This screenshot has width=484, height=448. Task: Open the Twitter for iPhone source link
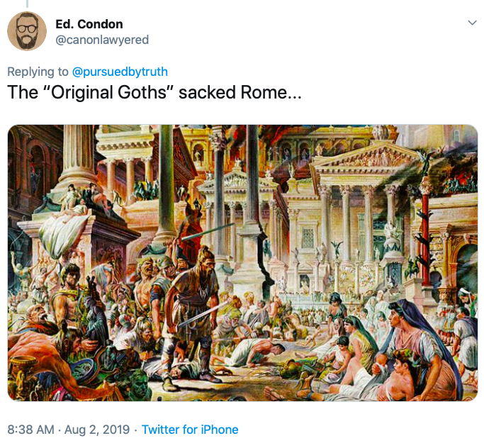click(190, 430)
